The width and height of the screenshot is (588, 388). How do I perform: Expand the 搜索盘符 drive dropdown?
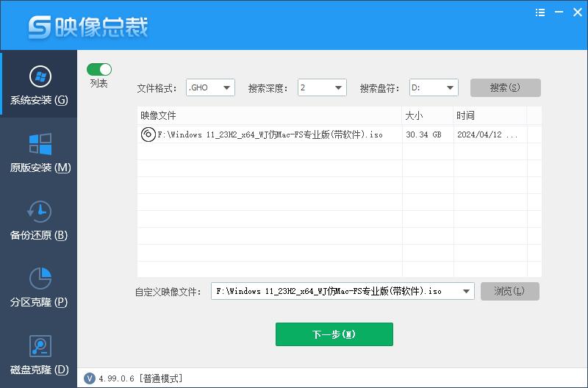pyautogui.click(x=451, y=88)
